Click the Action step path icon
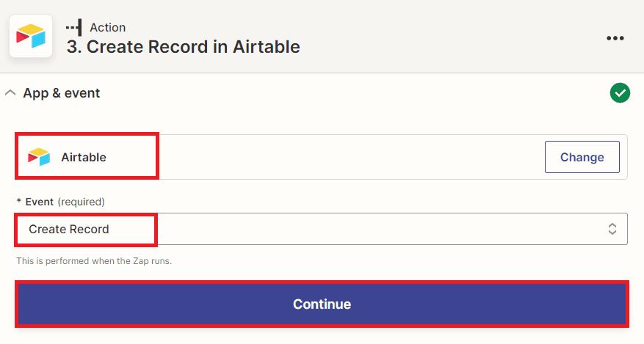644x344 pixels. [x=73, y=27]
